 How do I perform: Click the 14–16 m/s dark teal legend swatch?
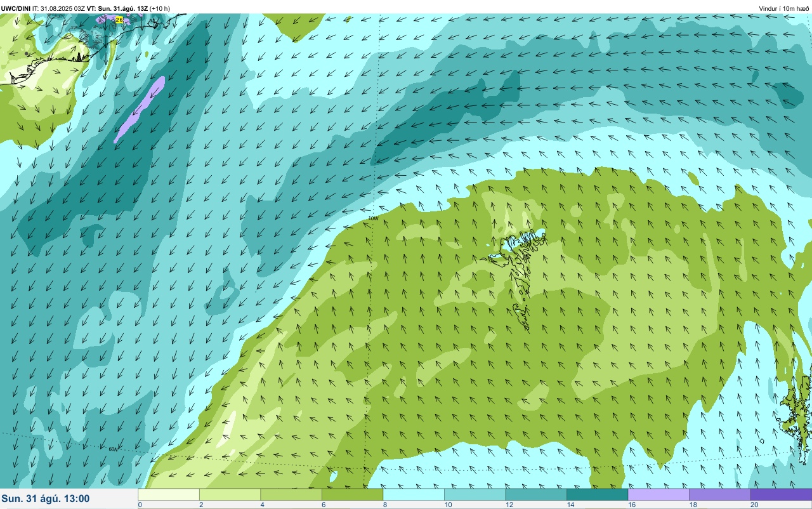(597, 494)
